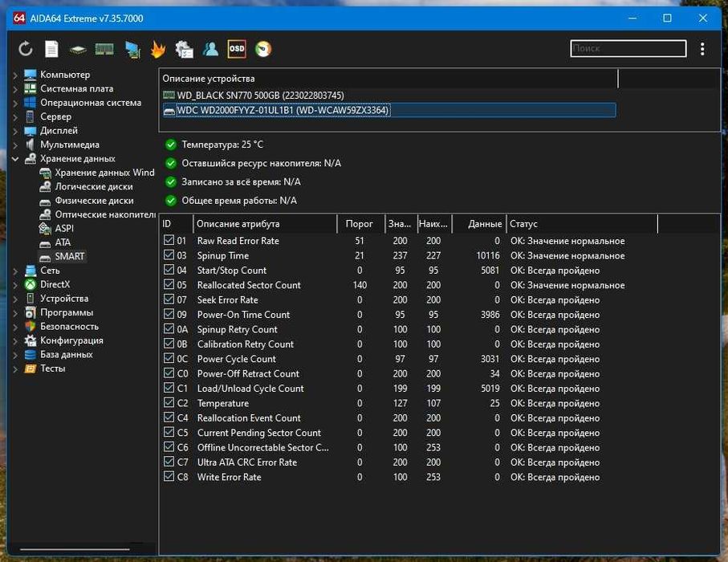
Task: Launch the flame stability test icon
Action: [158, 49]
